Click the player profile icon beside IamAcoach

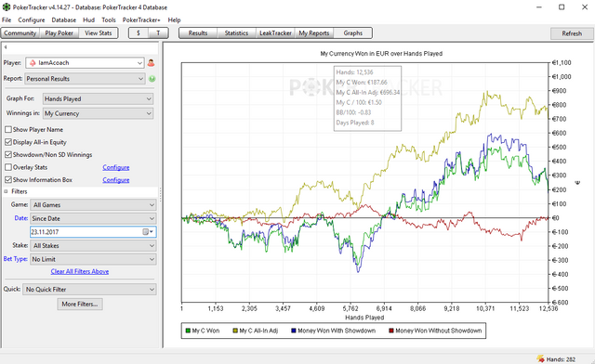(151, 63)
